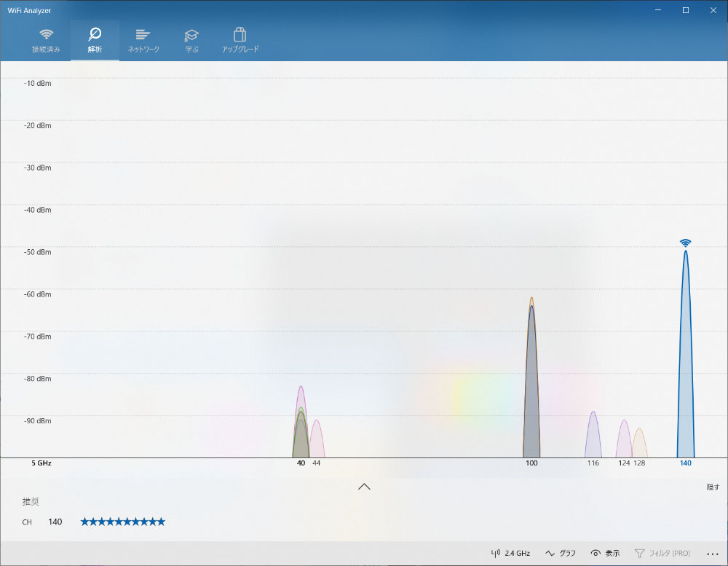Click the blue channel 140 axis label
Viewport: 728px width, 566px height.
[x=686, y=463]
